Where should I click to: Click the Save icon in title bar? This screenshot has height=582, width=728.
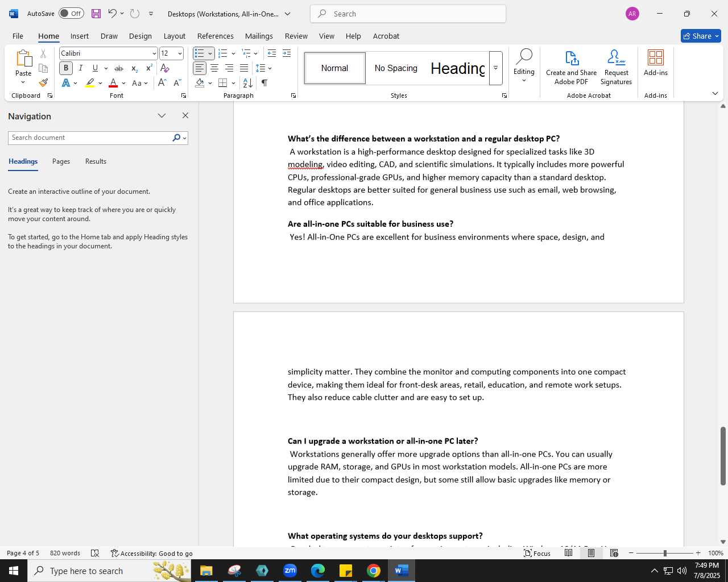pyautogui.click(x=96, y=14)
